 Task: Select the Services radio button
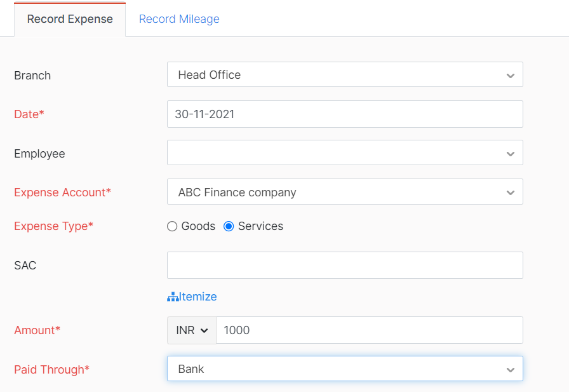pyautogui.click(x=229, y=226)
